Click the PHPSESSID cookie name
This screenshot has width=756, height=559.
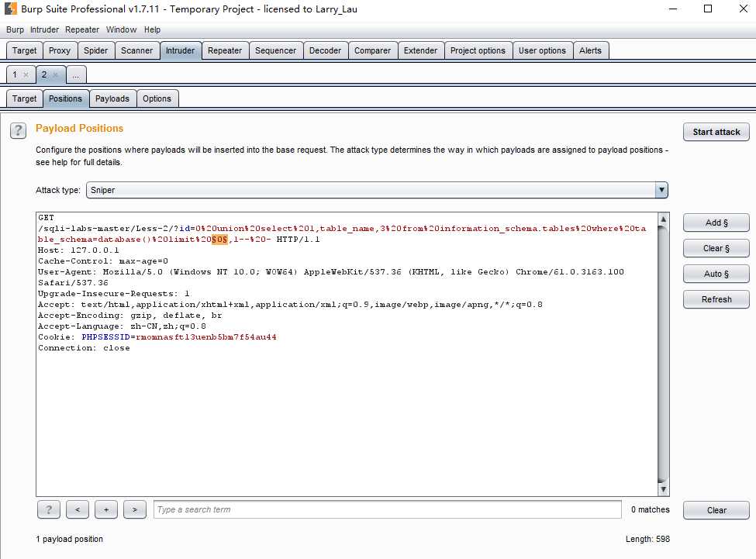coord(105,336)
